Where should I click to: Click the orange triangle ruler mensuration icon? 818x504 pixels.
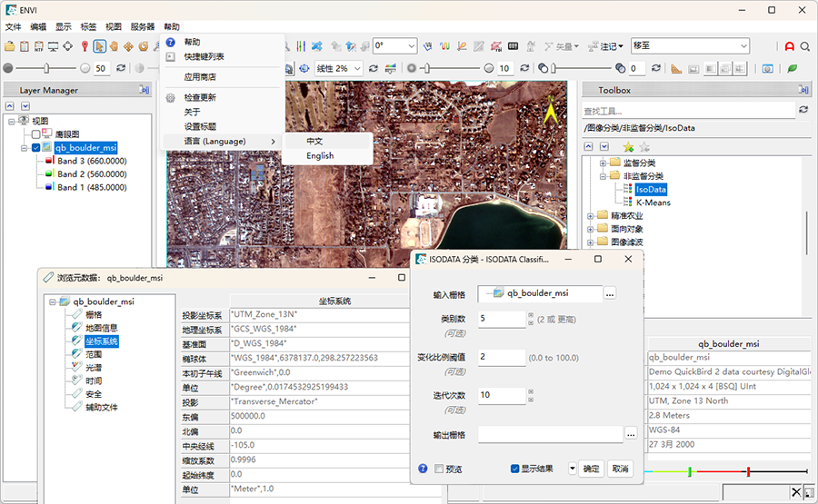[676, 68]
